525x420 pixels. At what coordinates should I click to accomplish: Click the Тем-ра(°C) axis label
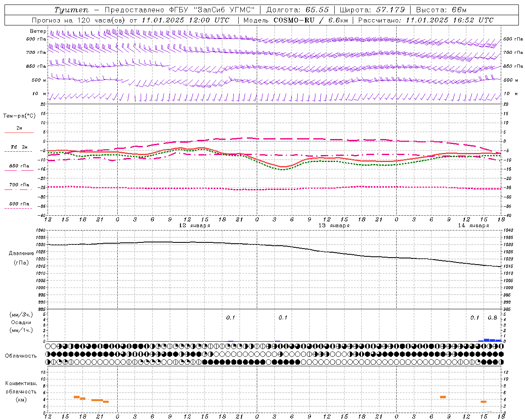click(19, 116)
